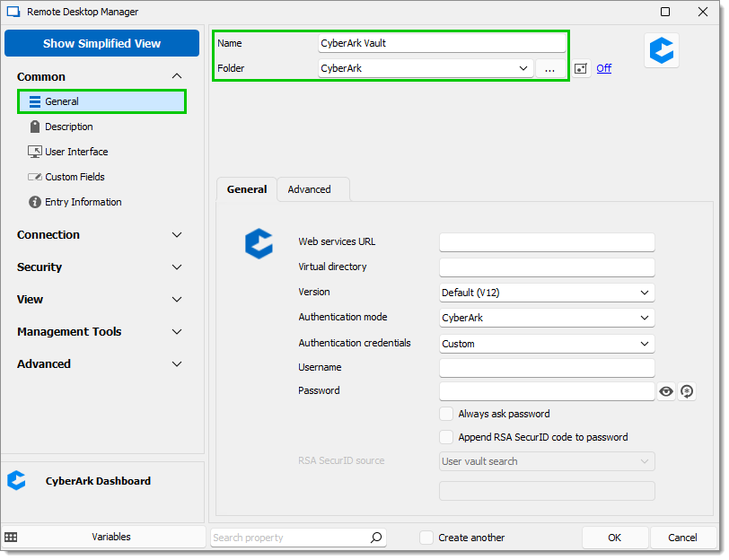The image size is (729, 560).
Task: Reveal password with the eye icon
Action: click(666, 391)
